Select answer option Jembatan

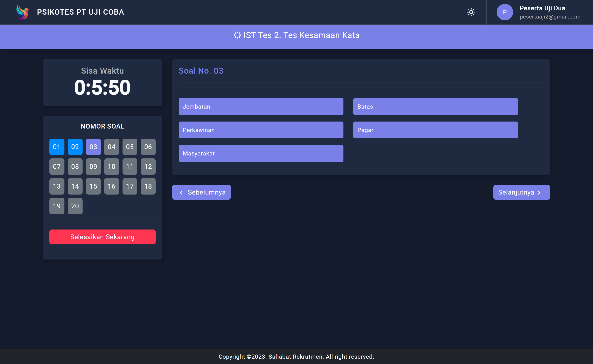pos(261,106)
